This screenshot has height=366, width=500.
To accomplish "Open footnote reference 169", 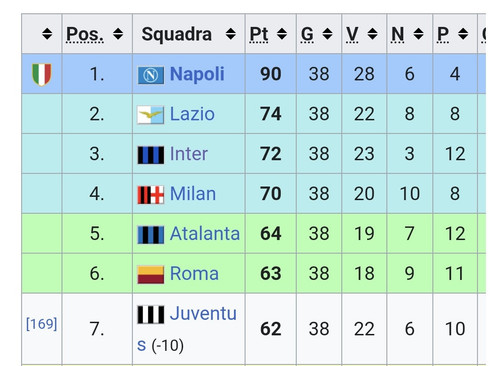I will pyautogui.click(x=42, y=324).
